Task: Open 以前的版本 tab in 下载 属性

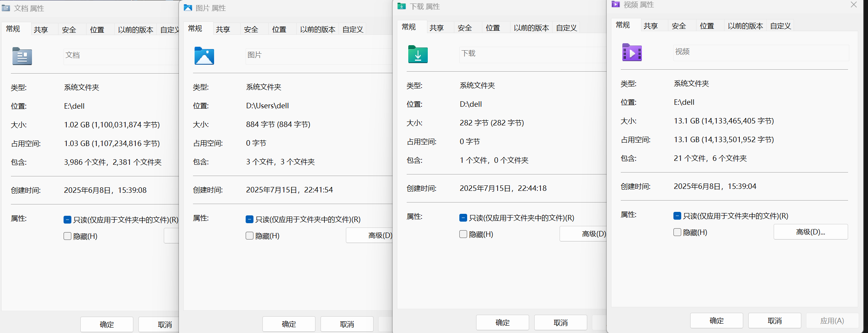Action: click(531, 28)
